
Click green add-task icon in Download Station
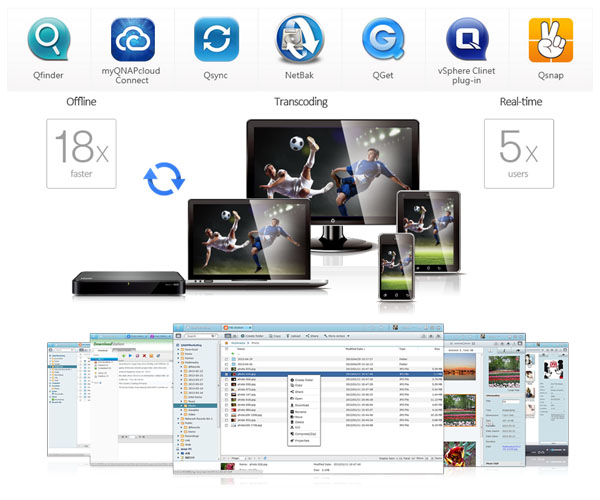click(124, 356)
